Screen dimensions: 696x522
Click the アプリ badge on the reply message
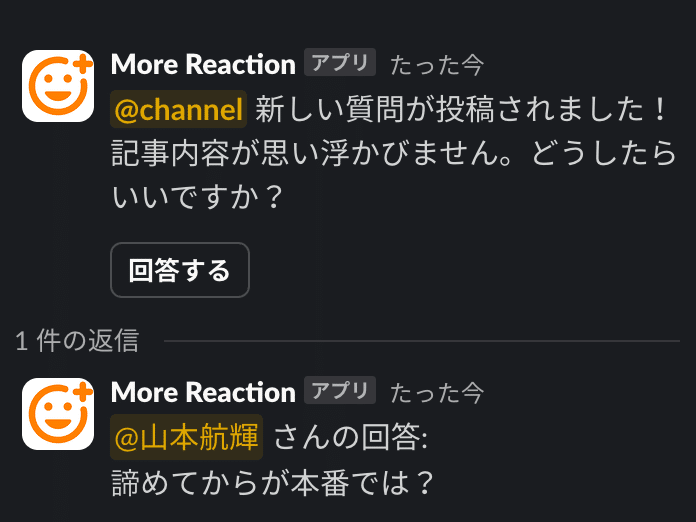pos(339,391)
